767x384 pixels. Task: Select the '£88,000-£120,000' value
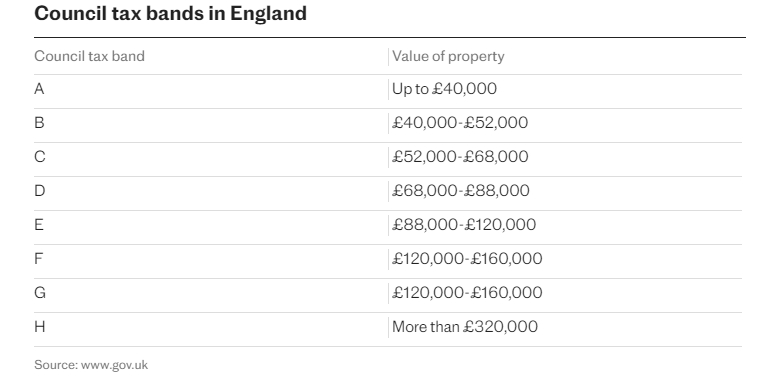pyautogui.click(x=464, y=225)
